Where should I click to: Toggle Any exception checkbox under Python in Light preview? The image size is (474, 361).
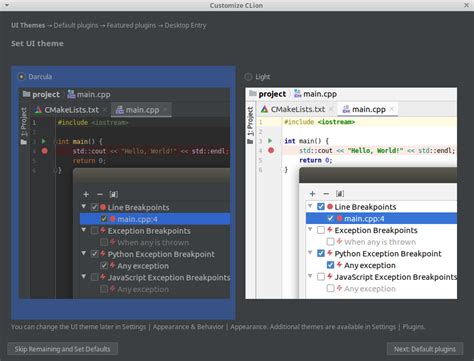click(330, 265)
